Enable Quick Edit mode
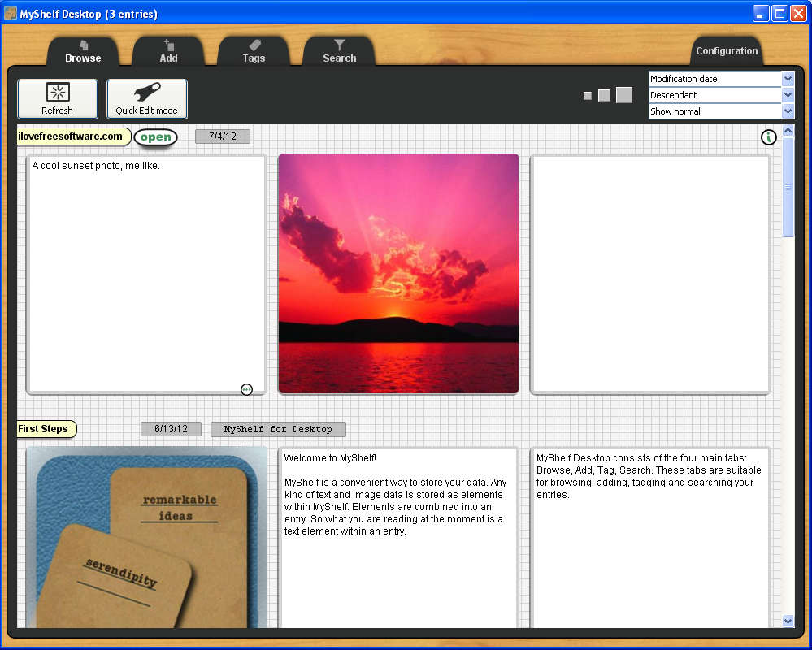 click(x=146, y=99)
